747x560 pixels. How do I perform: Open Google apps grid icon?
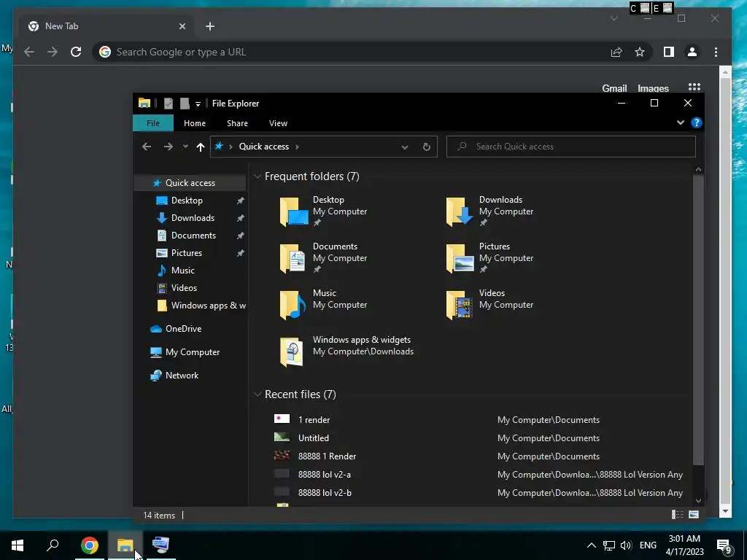(x=694, y=87)
